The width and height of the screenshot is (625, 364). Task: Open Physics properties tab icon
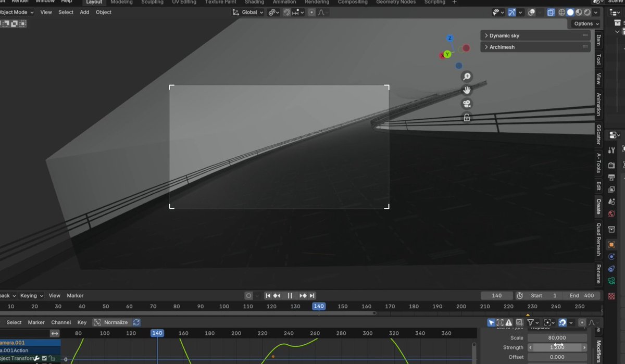pyautogui.click(x=612, y=257)
